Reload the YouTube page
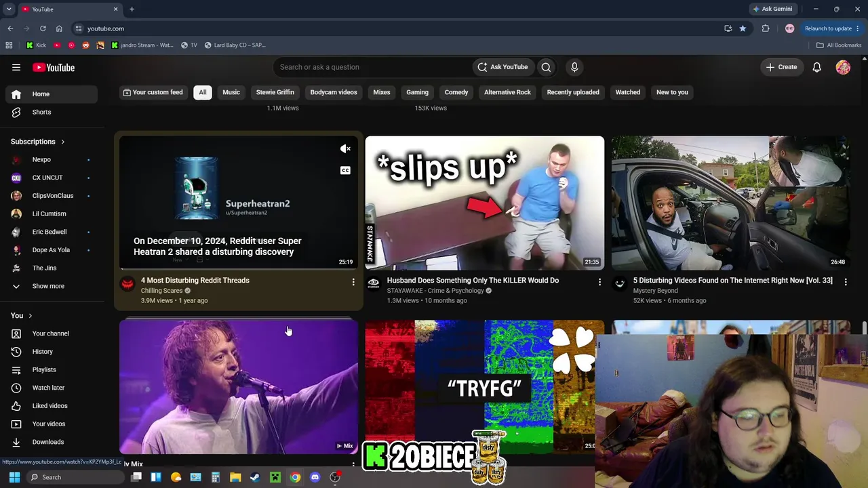 43,28
